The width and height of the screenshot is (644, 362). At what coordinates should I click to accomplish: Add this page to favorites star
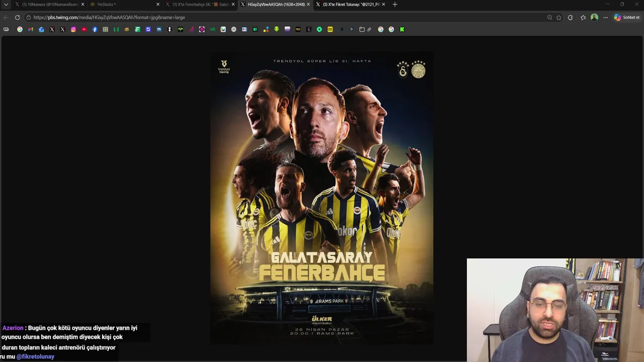(558, 17)
